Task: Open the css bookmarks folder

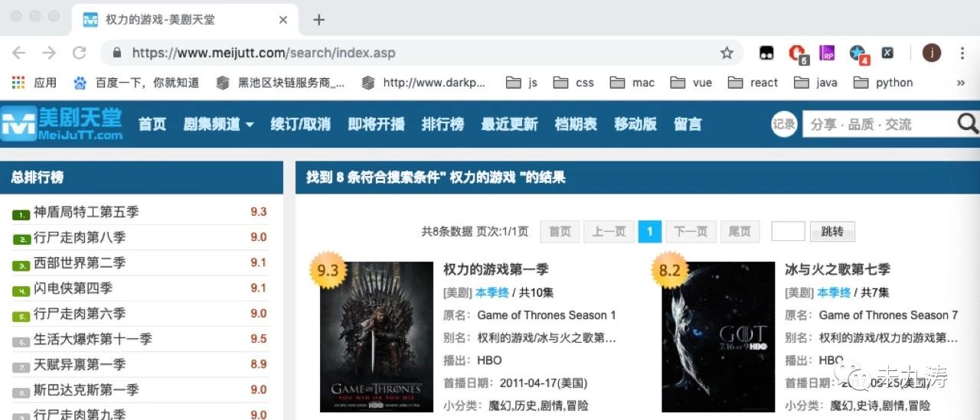Action: (x=573, y=83)
